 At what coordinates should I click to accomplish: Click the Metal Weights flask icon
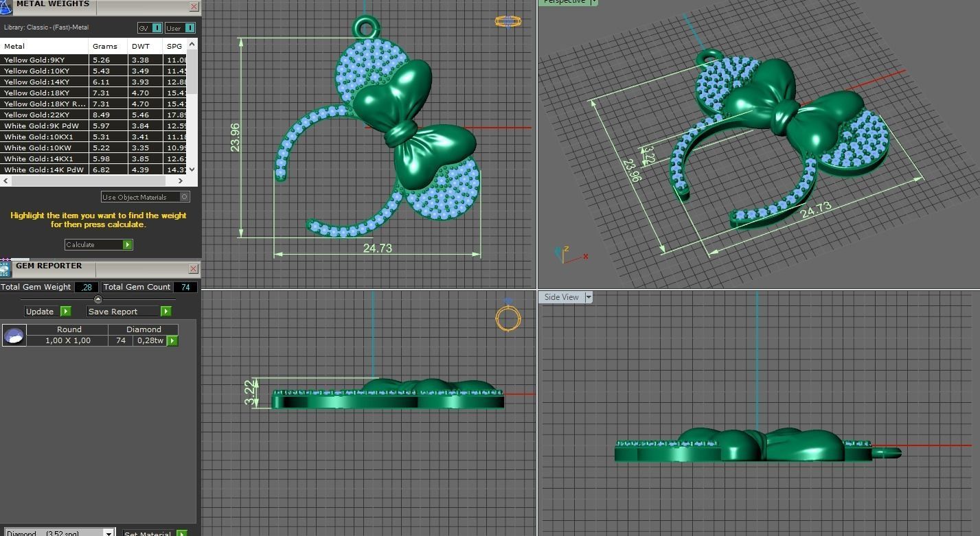click(6, 7)
